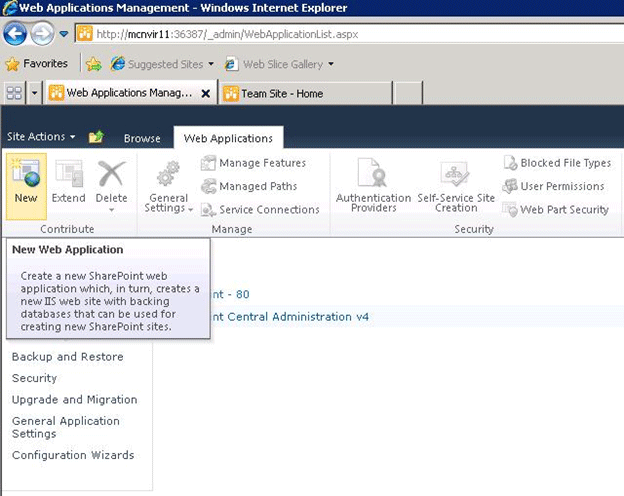Click the Suggested Sites IE icon
Screen dimensions: 624x496
coord(118,64)
